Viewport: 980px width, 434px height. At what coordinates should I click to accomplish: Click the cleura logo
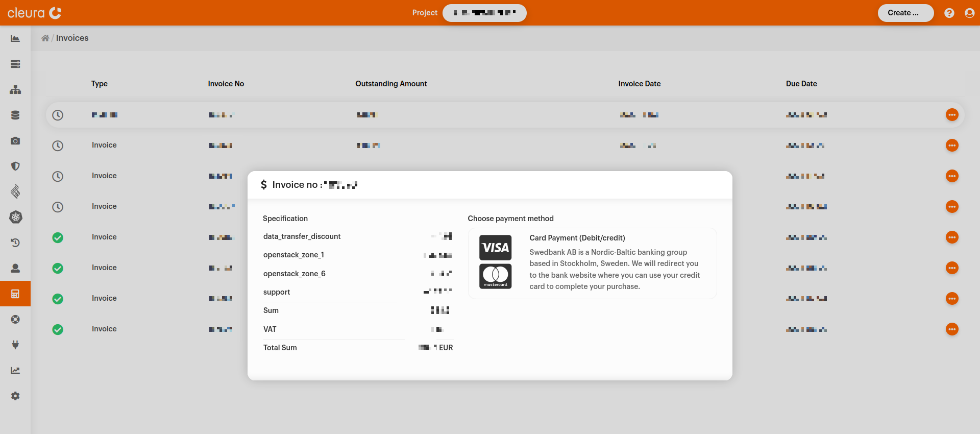(x=34, y=13)
